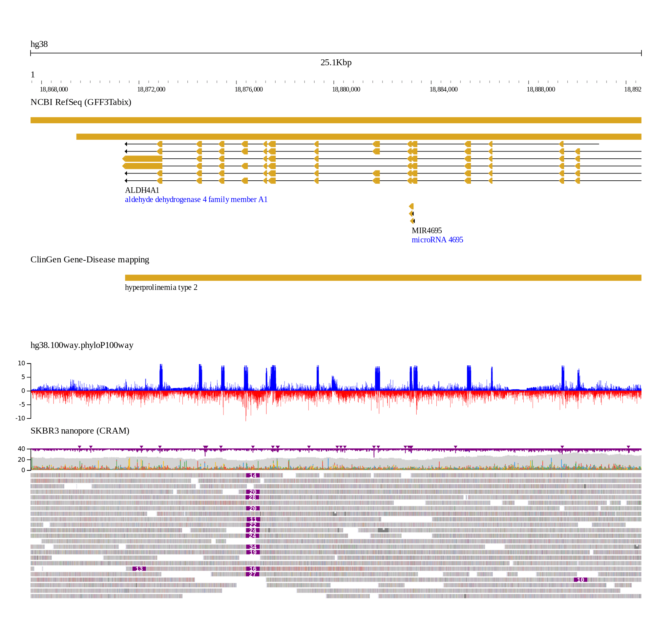Click the purple insertion marker labeled 28
Viewport: 672px width, 630px height.
tap(252, 497)
